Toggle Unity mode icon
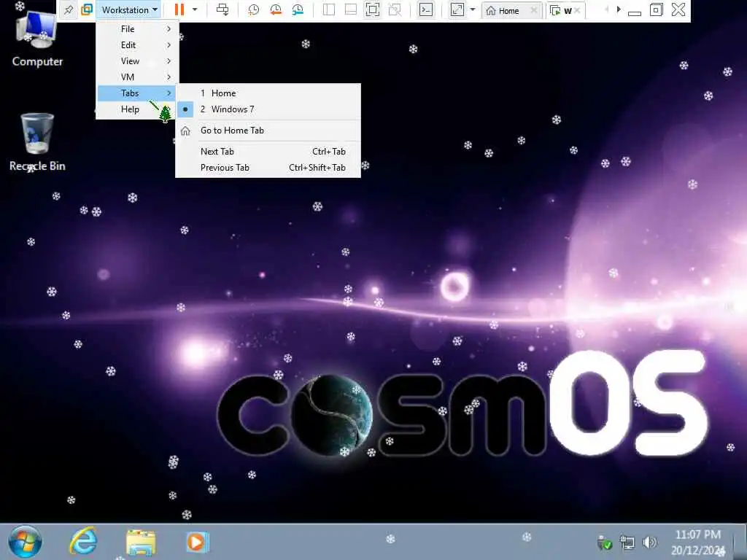This screenshot has width=747, height=560. [395, 9]
